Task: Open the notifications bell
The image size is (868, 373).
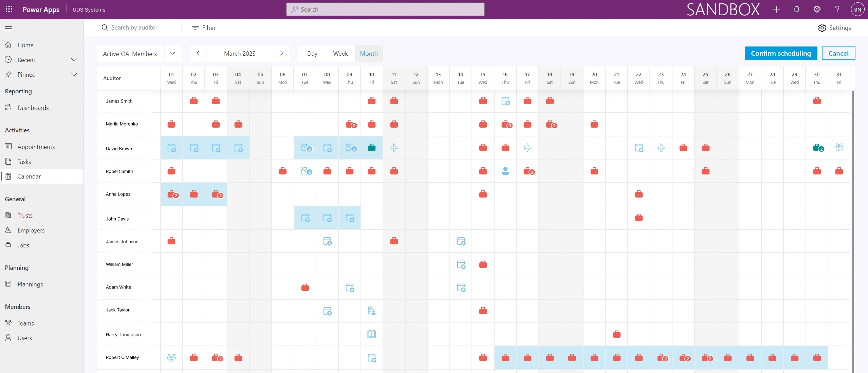Action: click(x=796, y=9)
